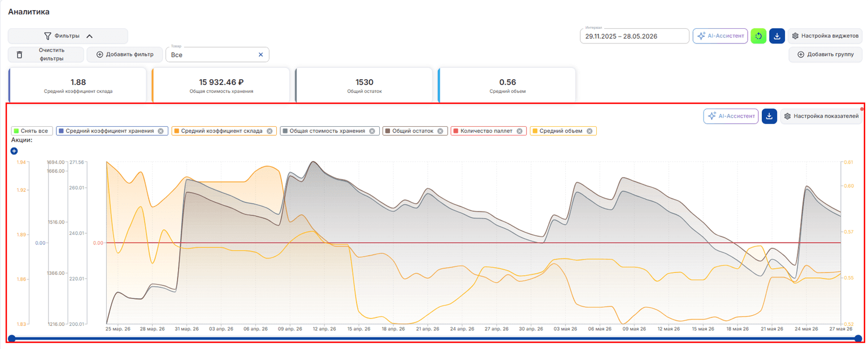The height and width of the screenshot is (349, 868).
Task: Click the Добавить группу button
Action: click(825, 55)
